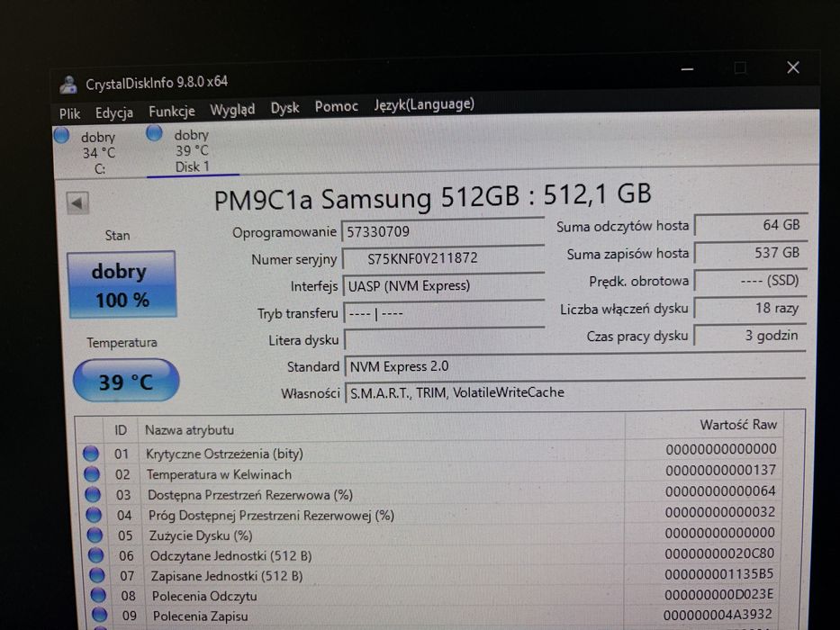Click the dobry 100 % health status button

(x=122, y=284)
